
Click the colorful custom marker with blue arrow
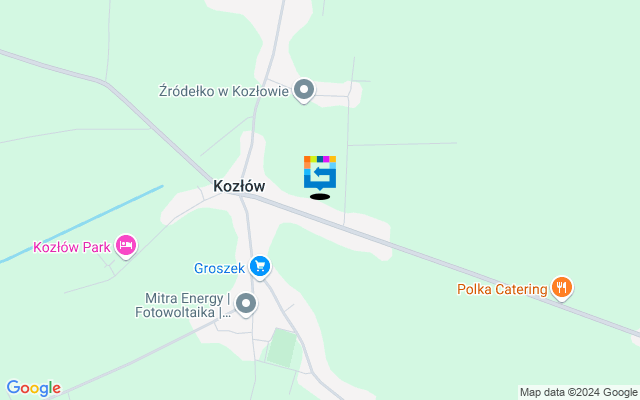[320, 173]
